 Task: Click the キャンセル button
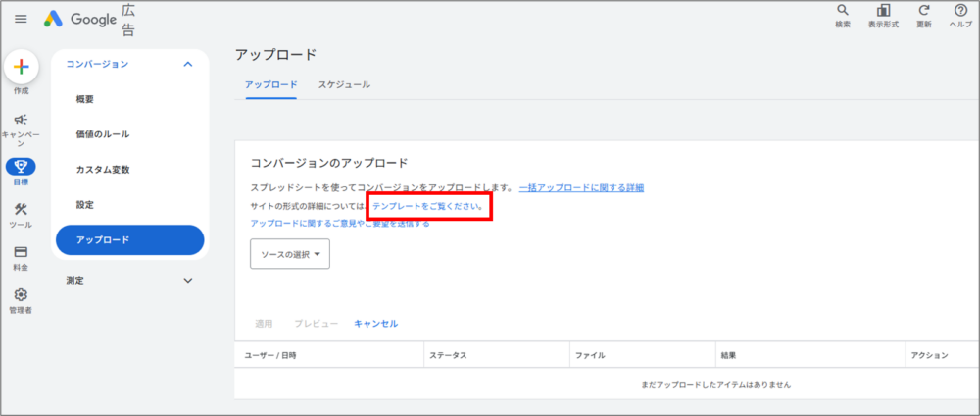[x=376, y=323]
